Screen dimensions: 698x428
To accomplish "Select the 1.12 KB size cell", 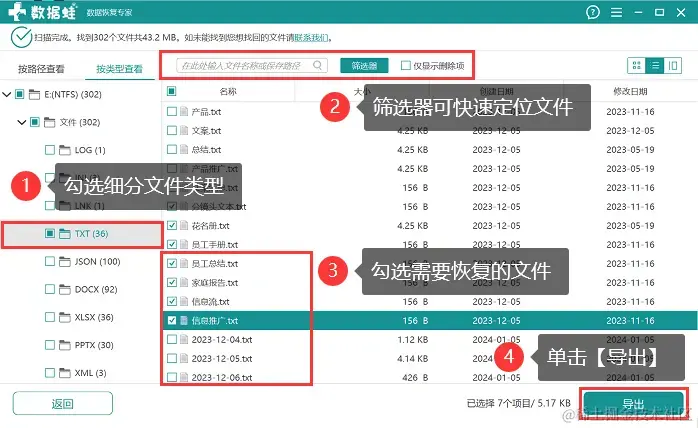I will [x=413, y=340].
